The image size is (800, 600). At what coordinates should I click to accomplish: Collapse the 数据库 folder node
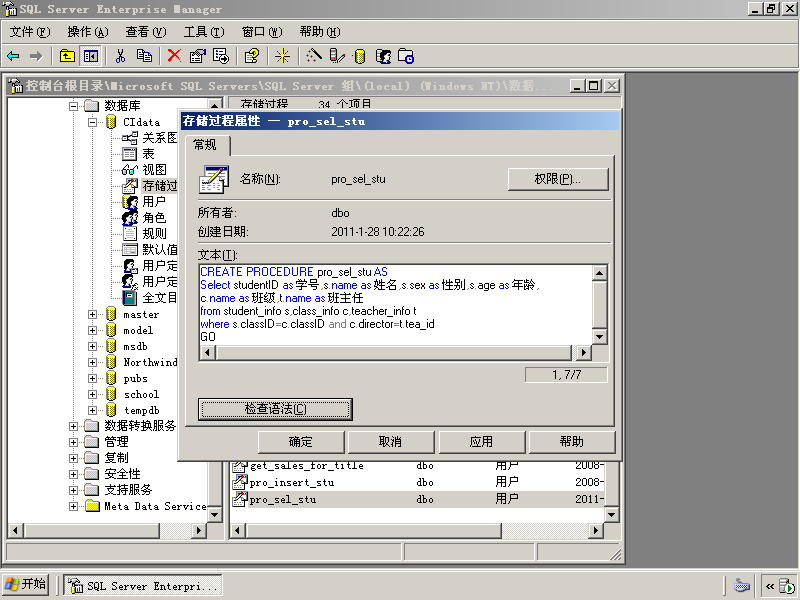(x=73, y=106)
